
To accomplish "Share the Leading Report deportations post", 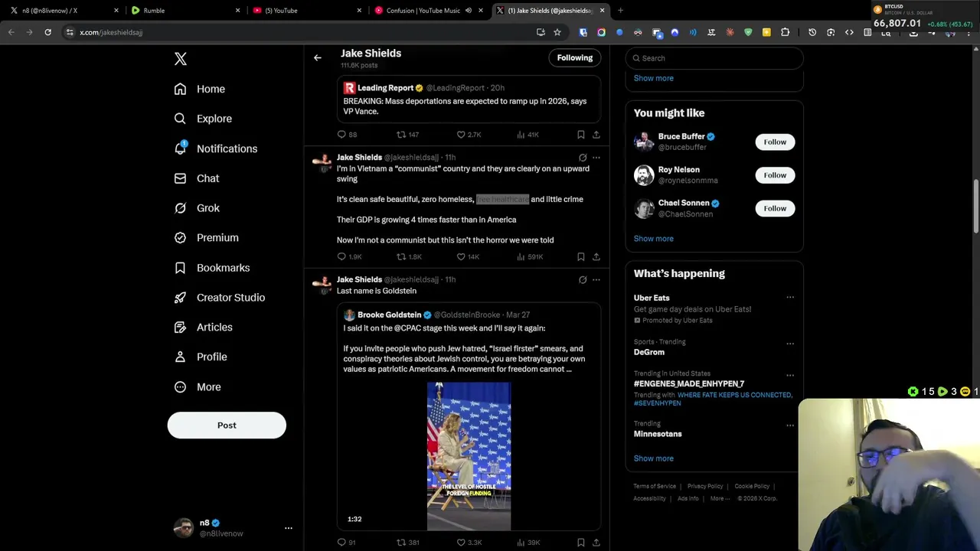I will (x=596, y=135).
